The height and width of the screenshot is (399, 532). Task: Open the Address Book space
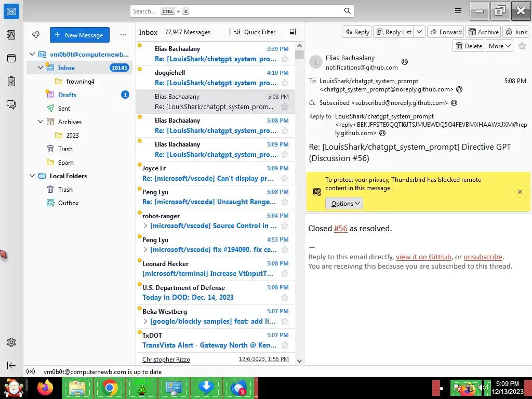point(11,35)
